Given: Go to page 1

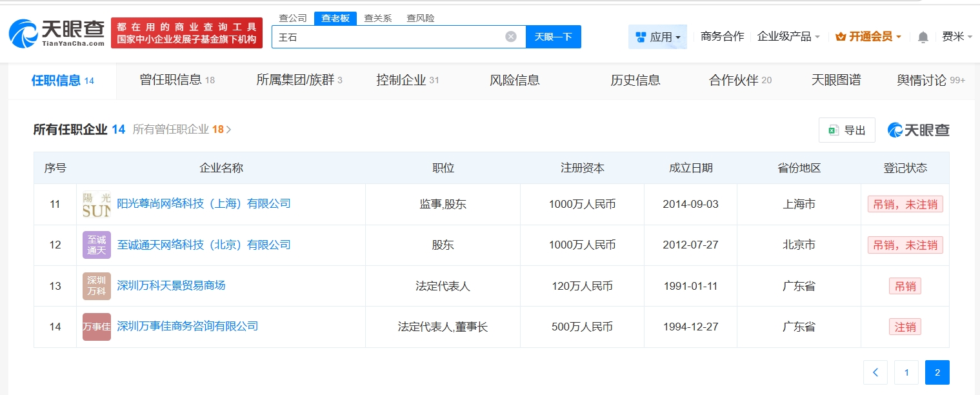Looking at the screenshot, I should (x=906, y=372).
